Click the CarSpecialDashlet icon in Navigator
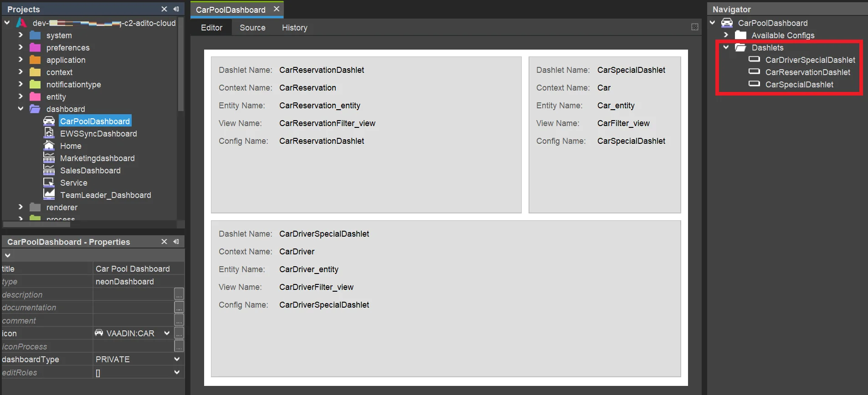868x395 pixels. [x=755, y=84]
